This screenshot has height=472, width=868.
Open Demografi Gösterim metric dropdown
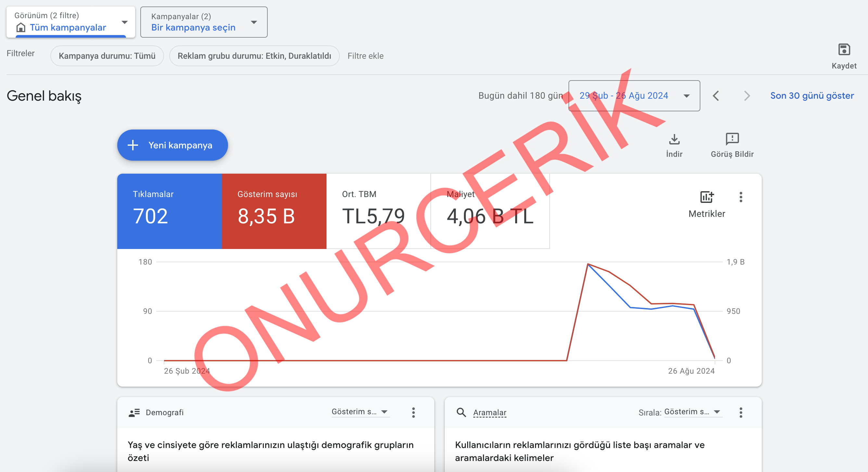(x=360, y=412)
